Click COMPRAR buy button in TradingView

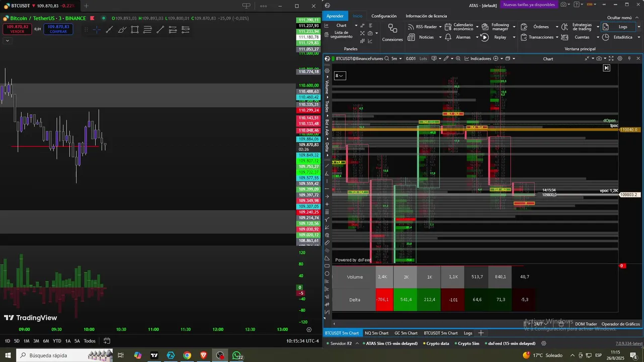[x=58, y=29]
